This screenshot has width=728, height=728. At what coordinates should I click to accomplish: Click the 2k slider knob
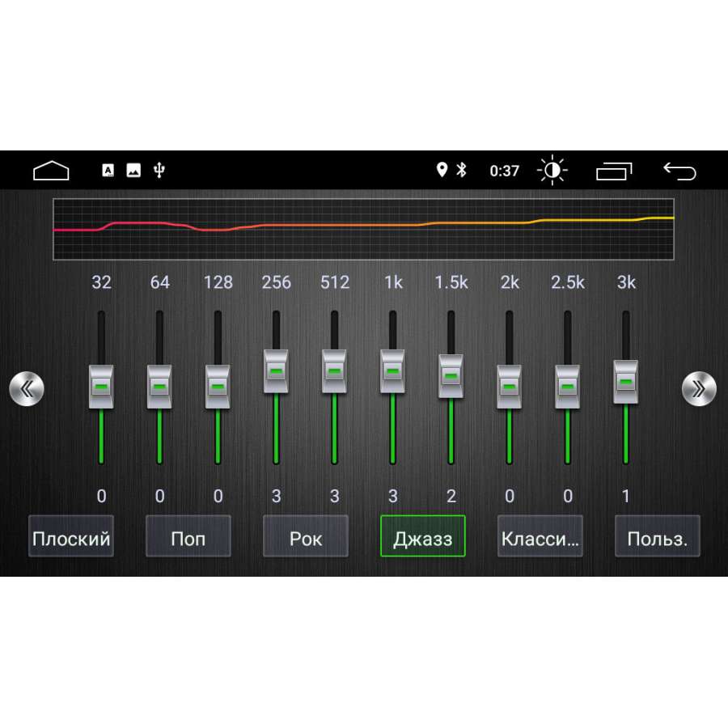(509, 387)
